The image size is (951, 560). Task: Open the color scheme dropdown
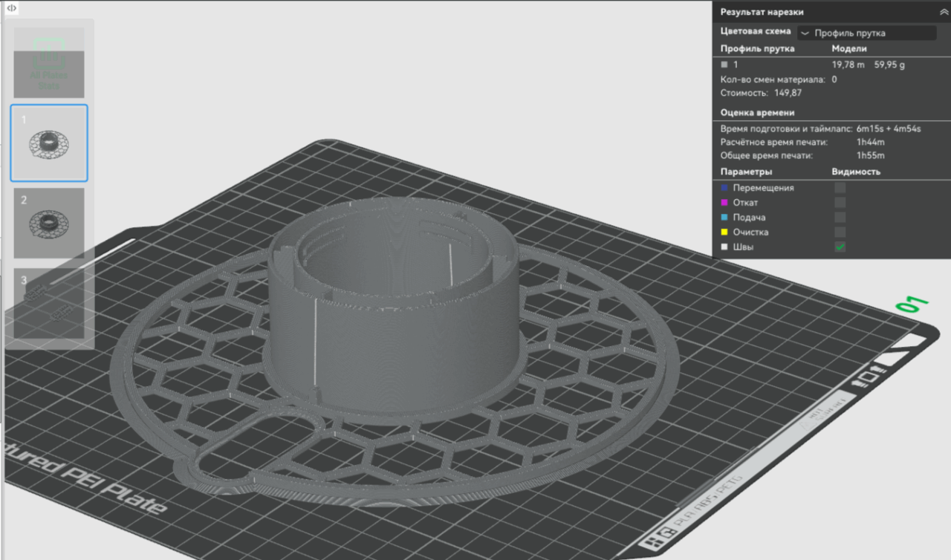click(x=866, y=33)
